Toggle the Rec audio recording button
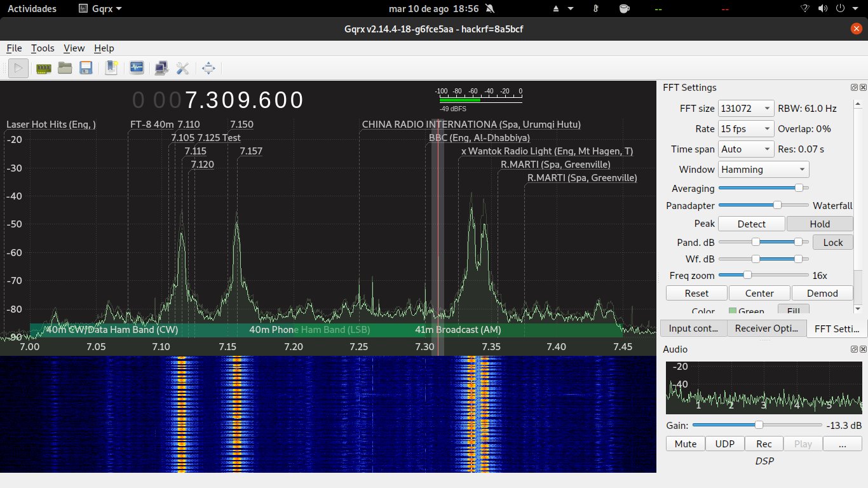This screenshot has width=868, height=488. 764,444
